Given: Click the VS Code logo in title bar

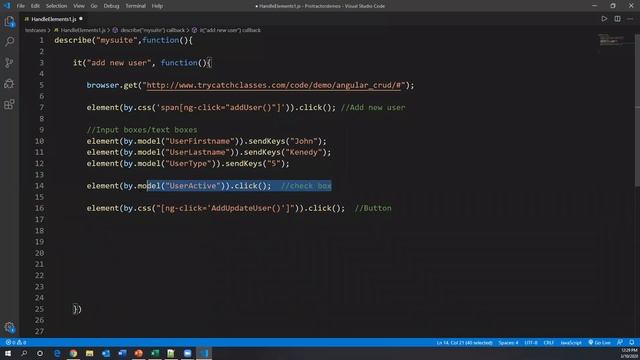Looking at the screenshot, I should [x=7, y=6].
